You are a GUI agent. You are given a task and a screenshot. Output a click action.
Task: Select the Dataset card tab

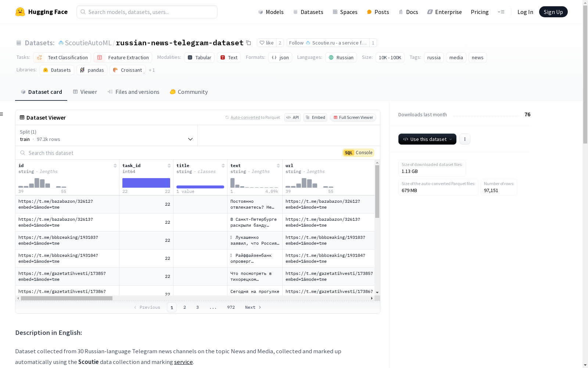point(41,92)
